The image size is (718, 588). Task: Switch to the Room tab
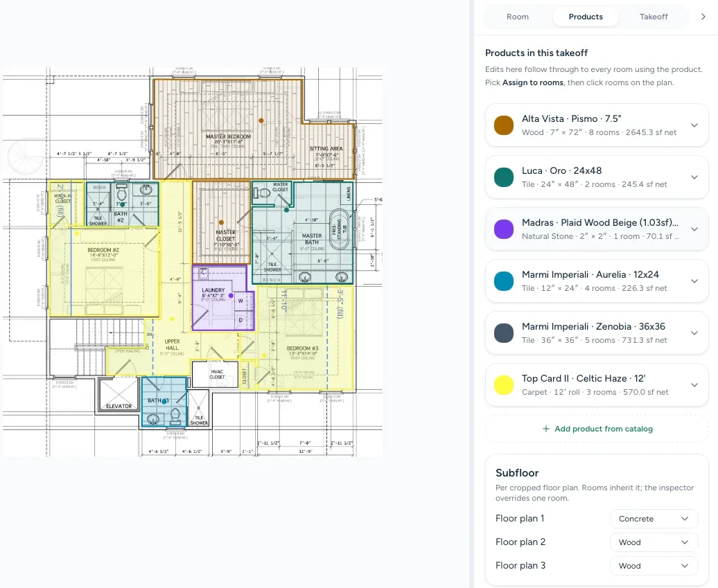(x=518, y=17)
